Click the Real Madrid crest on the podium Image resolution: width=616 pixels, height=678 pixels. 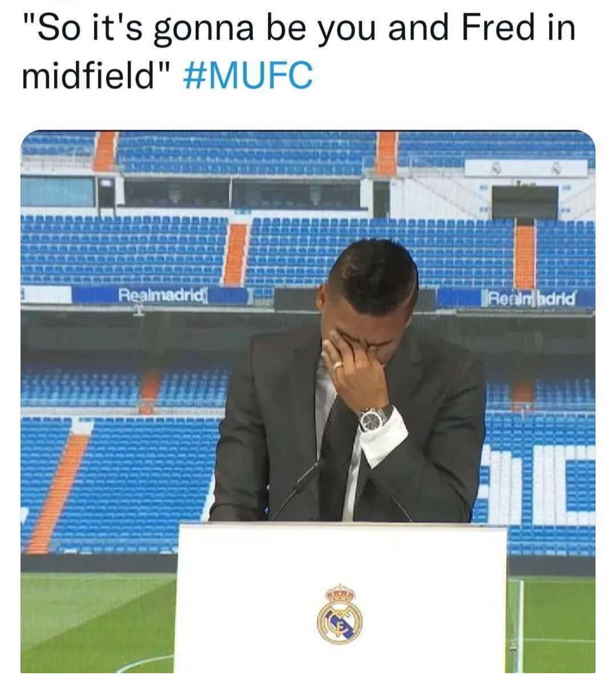(340, 614)
